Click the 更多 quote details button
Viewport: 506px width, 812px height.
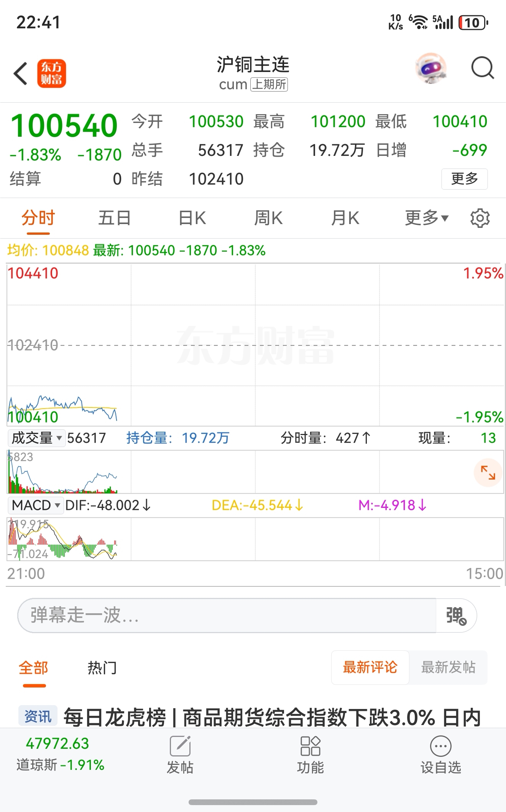pyautogui.click(x=464, y=179)
